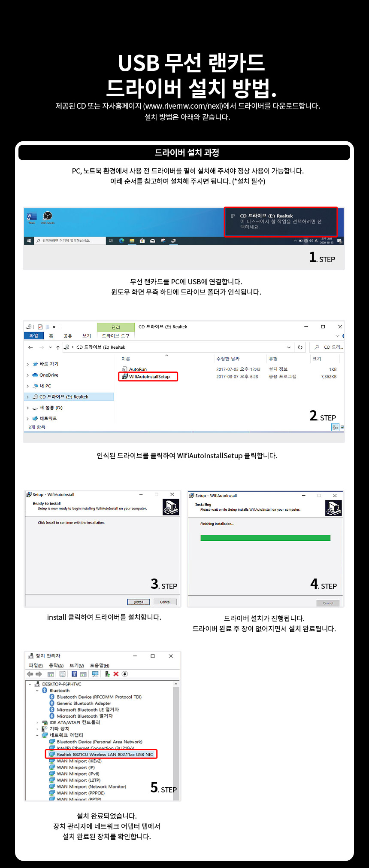Open the Task View taskbar icon

pyautogui.click(x=111, y=241)
